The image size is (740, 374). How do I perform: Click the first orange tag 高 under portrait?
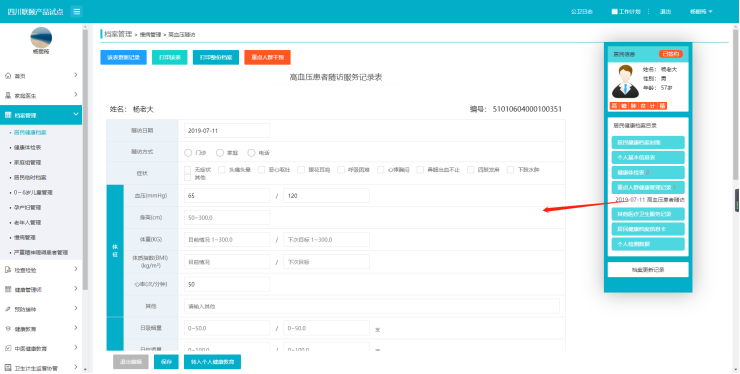[x=614, y=106]
